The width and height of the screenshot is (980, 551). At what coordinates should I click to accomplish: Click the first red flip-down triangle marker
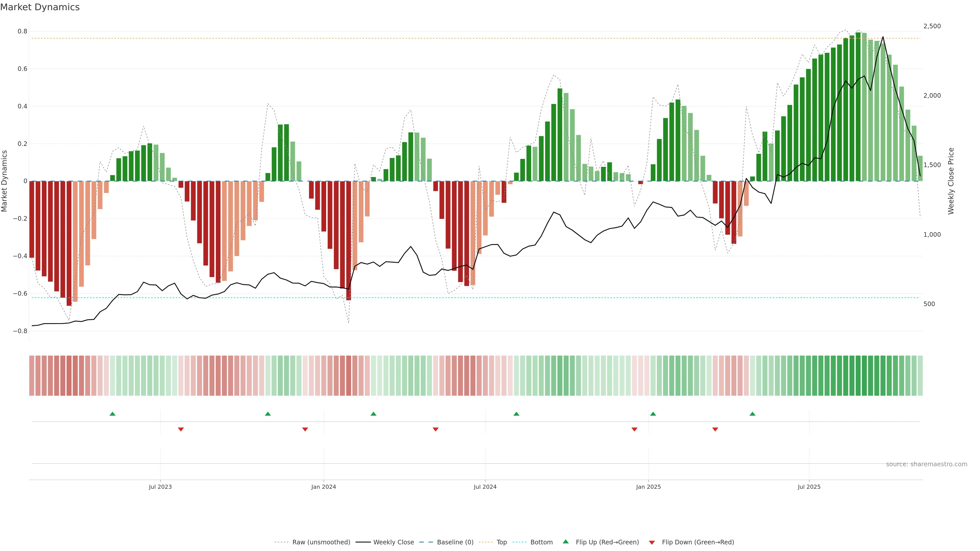[181, 429]
